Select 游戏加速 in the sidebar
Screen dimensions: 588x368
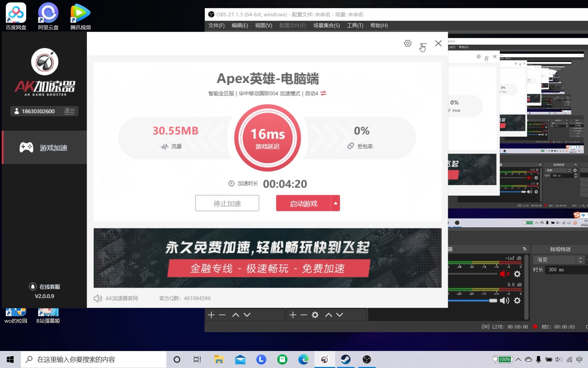45,148
